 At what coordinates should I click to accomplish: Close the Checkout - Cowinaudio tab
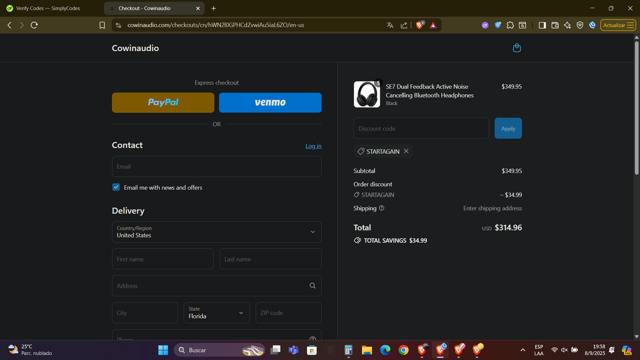tap(198, 8)
